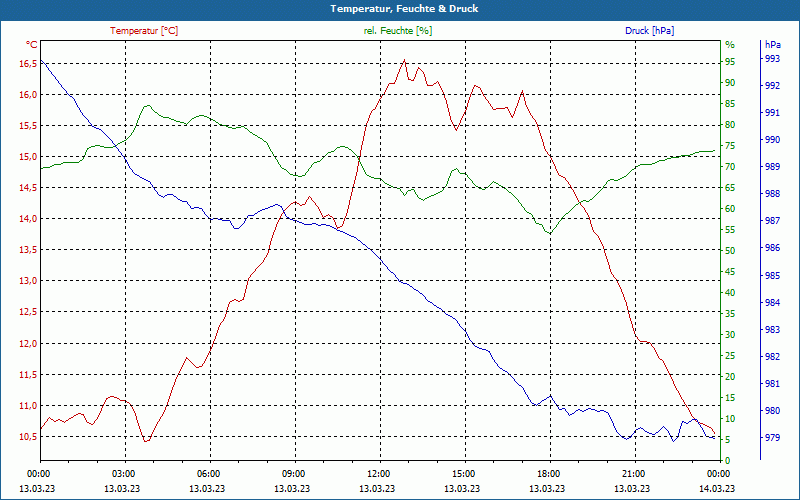
Task: Click the '14.03.23' date label
Action: 717,489
